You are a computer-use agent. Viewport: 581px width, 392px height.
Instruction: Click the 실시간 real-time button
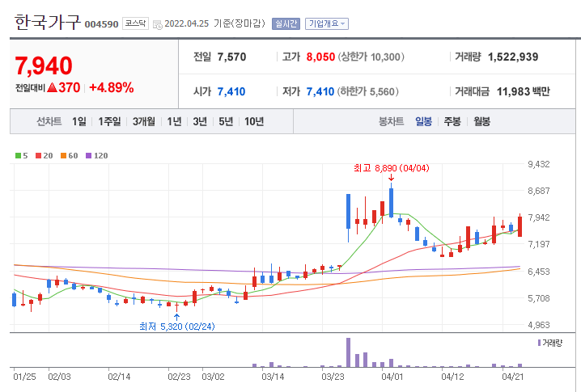pos(286,23)
